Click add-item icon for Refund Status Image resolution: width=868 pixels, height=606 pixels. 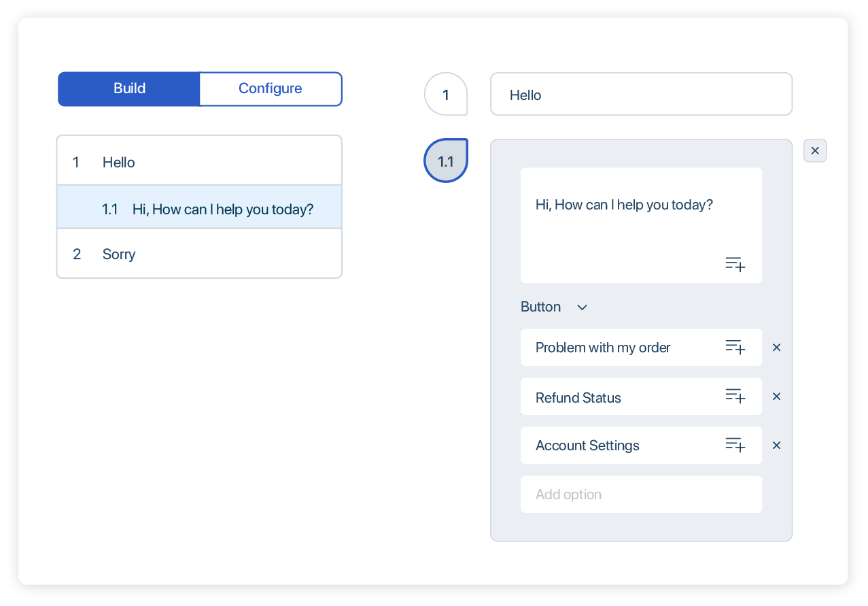(x=735, y=396)
